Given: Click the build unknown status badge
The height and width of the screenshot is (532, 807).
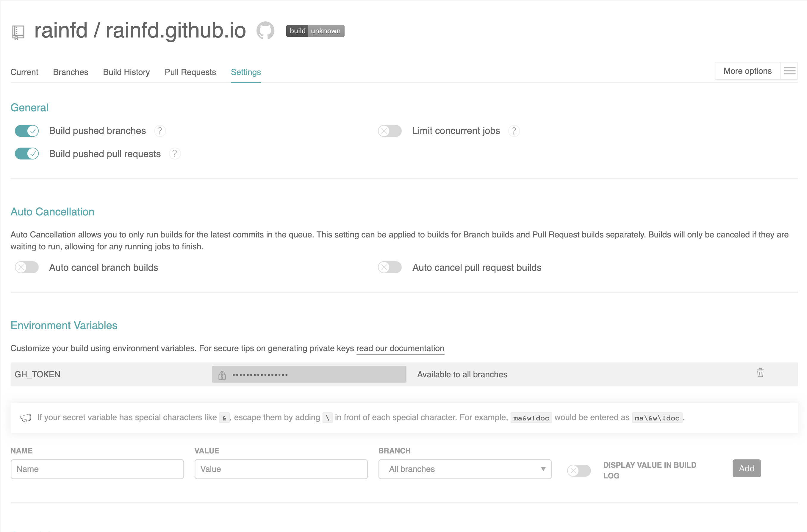Looking at the screenshot, I should click(315, 31).
